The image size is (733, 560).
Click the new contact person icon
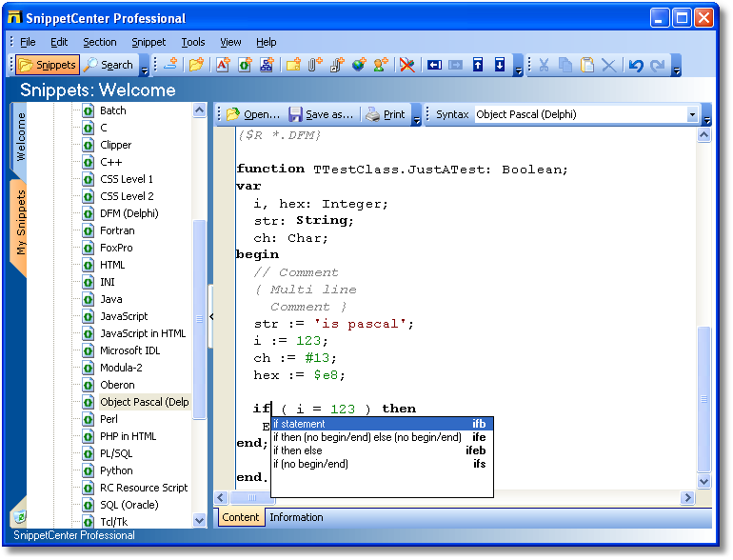pos(381,65)
